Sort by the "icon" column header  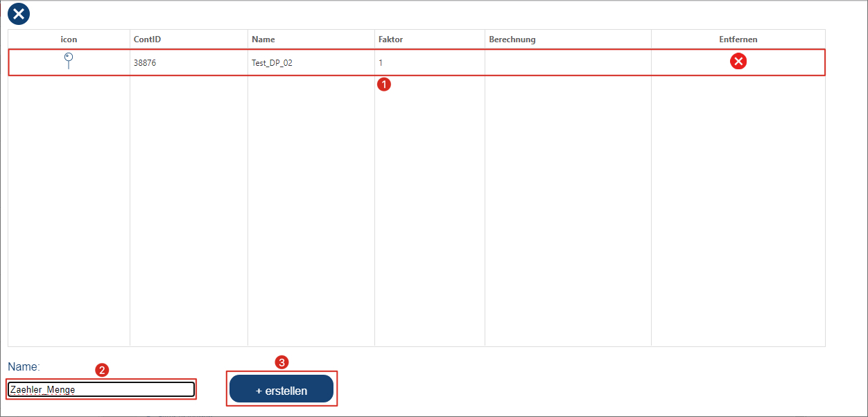pyautogui.click(x=69, y=39)
